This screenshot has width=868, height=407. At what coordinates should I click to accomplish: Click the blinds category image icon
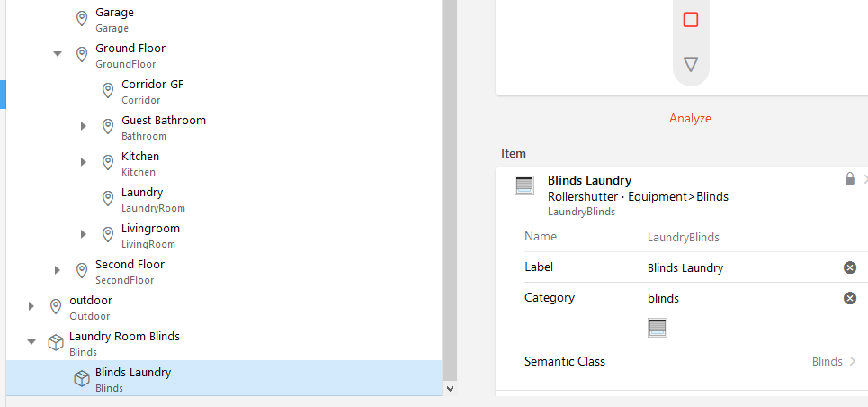[658, 328]
